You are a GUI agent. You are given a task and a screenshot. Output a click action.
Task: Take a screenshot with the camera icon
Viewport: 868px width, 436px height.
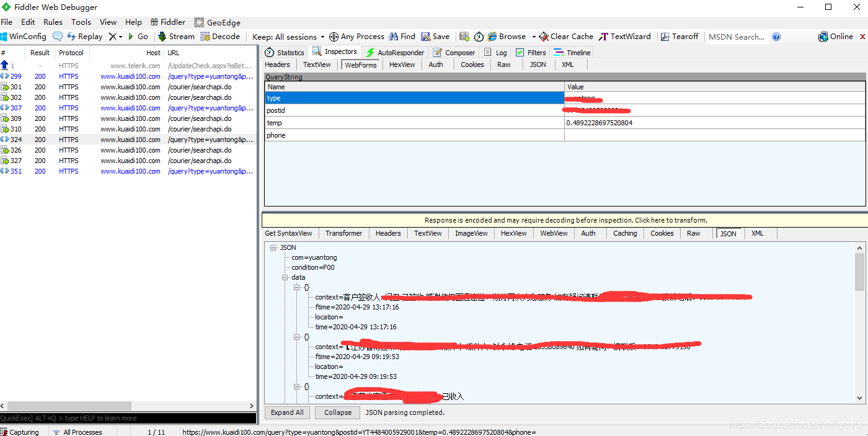point(464,37)
